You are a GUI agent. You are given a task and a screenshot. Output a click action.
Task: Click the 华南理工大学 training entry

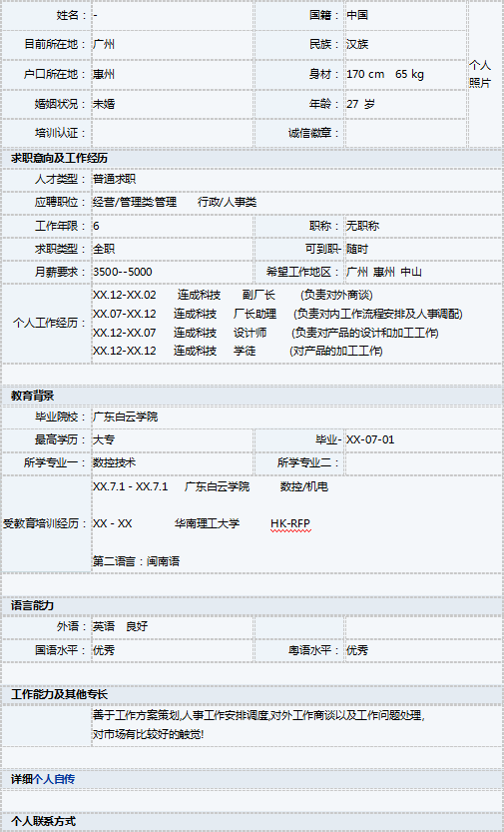click(x=208, y=523)
